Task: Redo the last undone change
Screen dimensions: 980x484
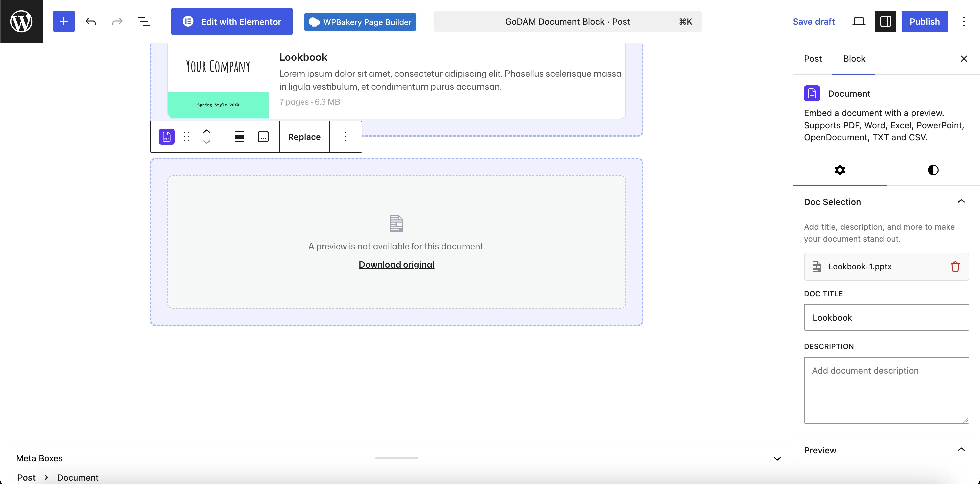Action: (x=117, y=21)
